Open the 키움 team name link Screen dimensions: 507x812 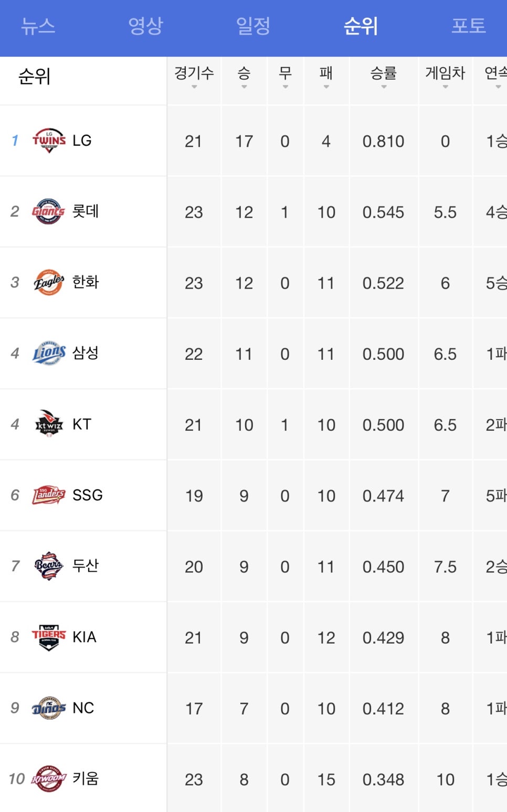tap(86, 778)
